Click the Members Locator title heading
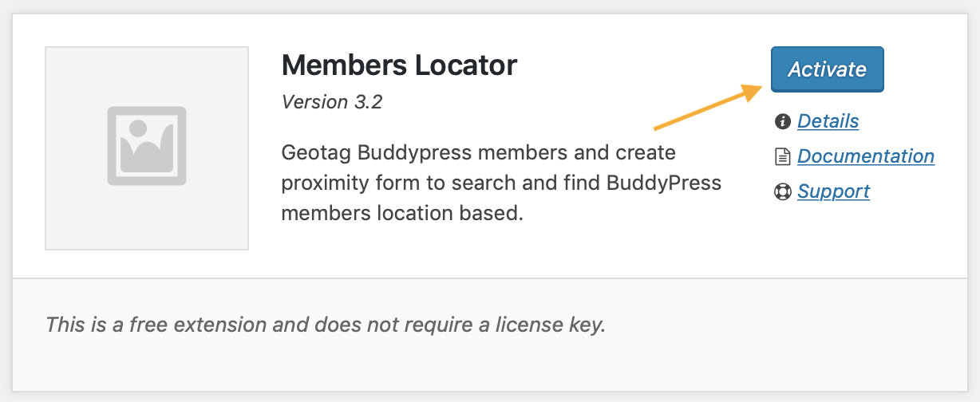Image resolution: width=980 pixels, height=402 pixels. click(x=399, y=65)
